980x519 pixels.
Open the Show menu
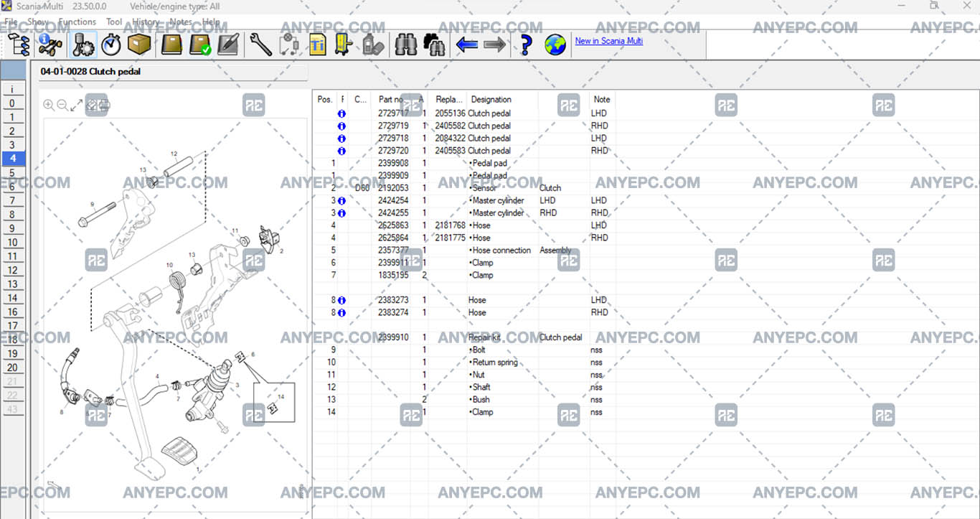[x=38, y=22]
